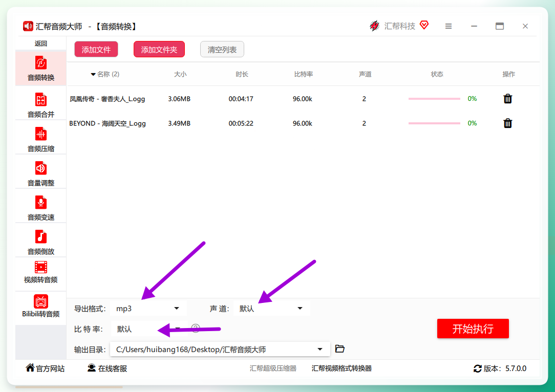Click the 开始执行 button
Image resolution: width=555 pixels, height=392 pixels.
click(473, 329)
